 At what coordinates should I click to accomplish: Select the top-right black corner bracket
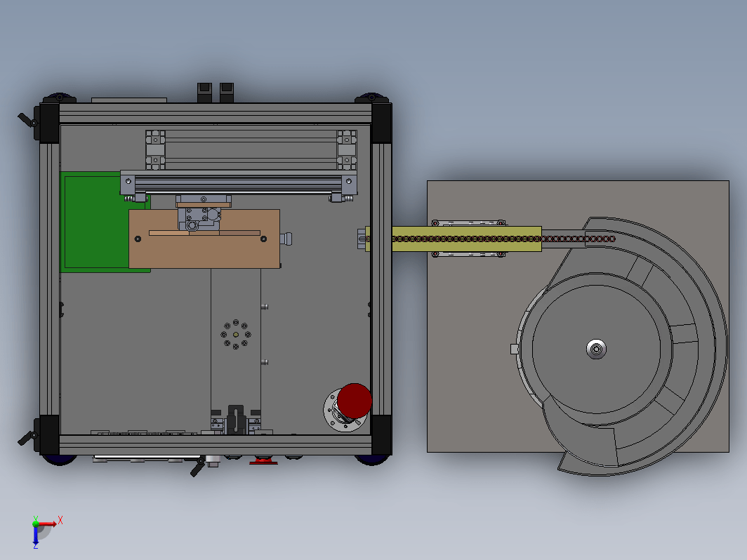tap(381, 123)
